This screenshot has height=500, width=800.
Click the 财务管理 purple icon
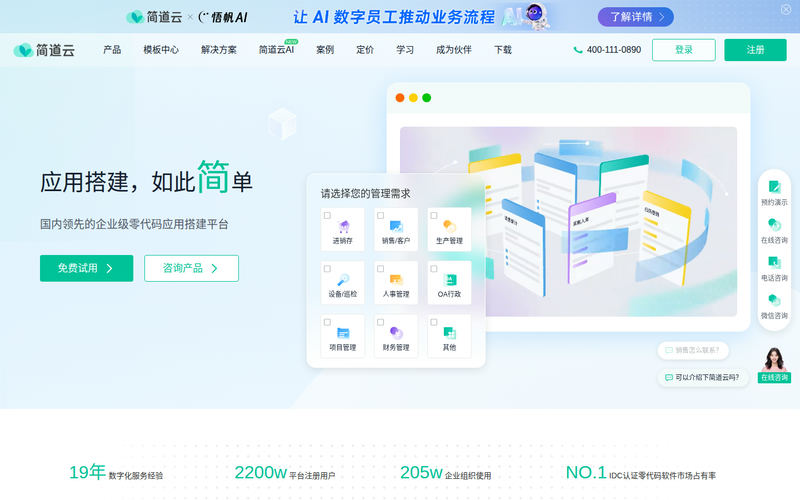point(396,333)
